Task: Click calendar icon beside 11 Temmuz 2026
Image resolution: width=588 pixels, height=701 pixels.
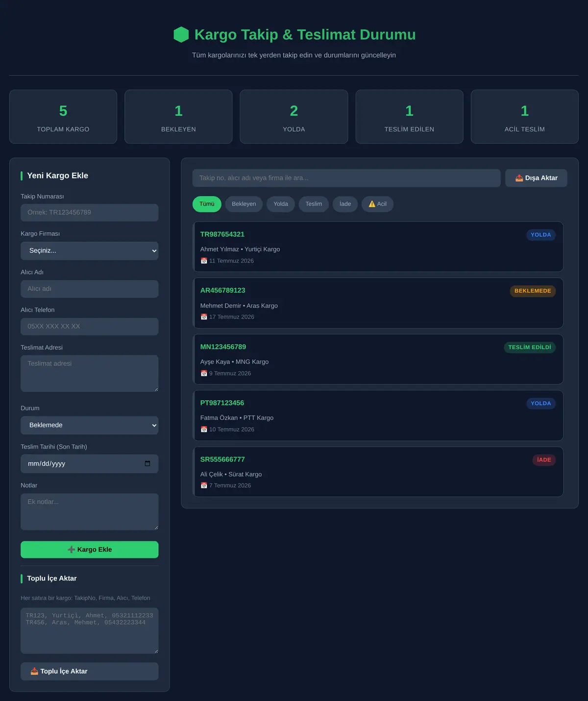Action: [204, 261]
